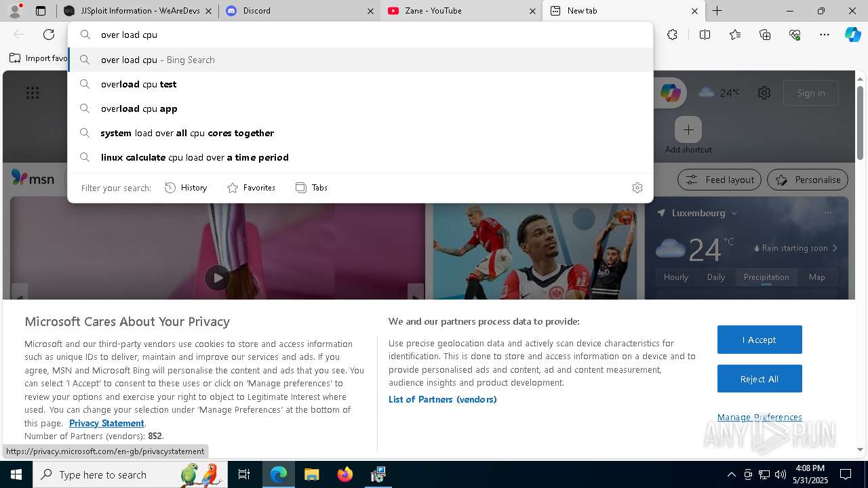Choose 'system load over all cpu cores' suggestion
868x488 pixels.
[x=360, y=133]
